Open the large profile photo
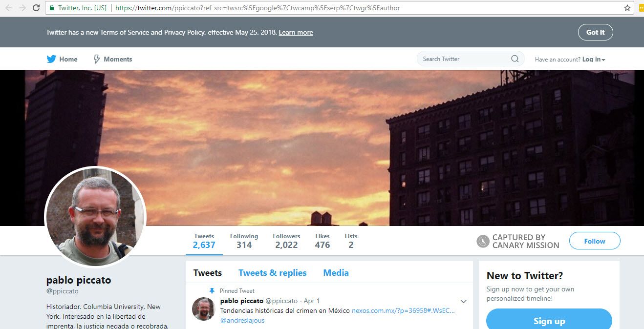This screenshot has width=644, height=329. 95,217
